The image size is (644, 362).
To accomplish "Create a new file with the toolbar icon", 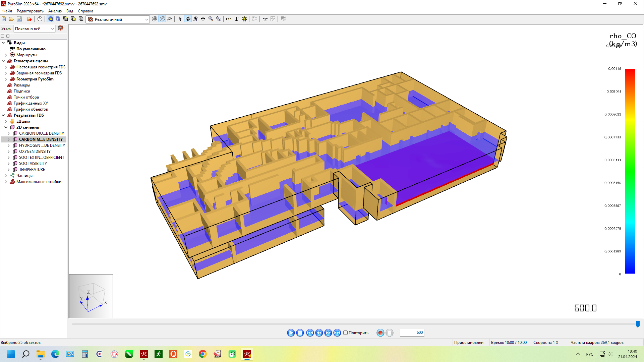I will [4, 19].
